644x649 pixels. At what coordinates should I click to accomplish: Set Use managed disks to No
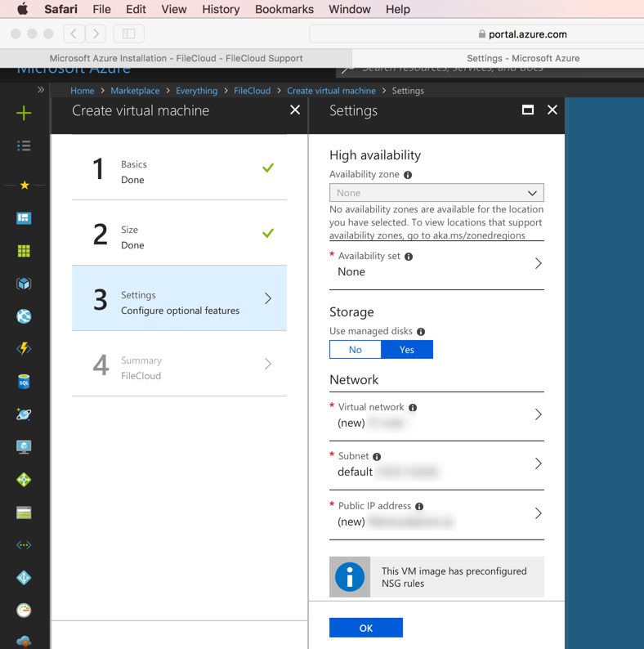[x=356, y=350]
